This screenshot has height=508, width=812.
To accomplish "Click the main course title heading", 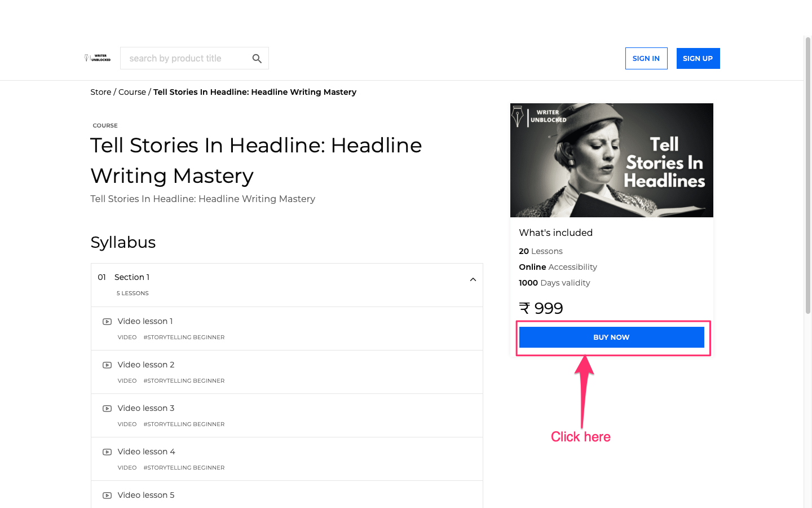I will (x=256, y=160).
